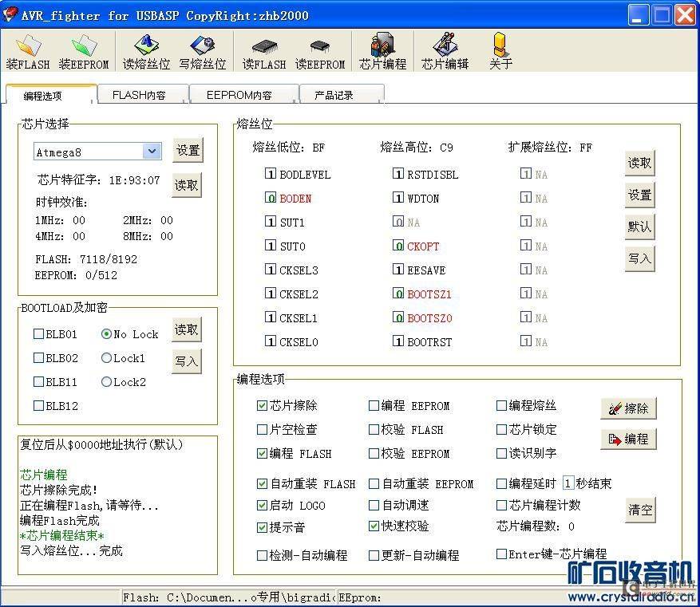
Task: Click the 装EEPROM load EEPROM icon
Action: [84, 52]
